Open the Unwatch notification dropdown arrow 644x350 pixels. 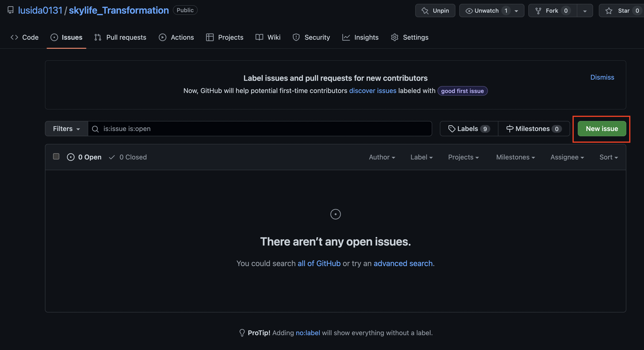click(x=517, y=11)
